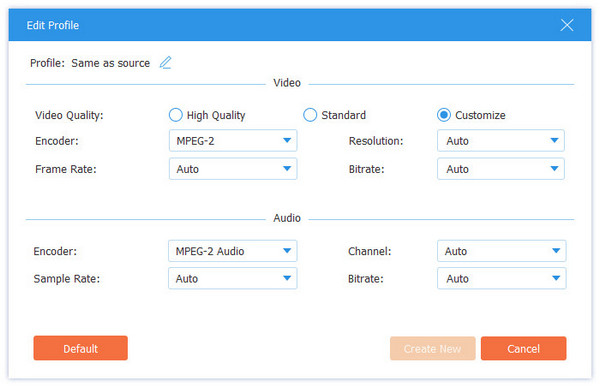Click the 'Video Quality:' label

(x=69, y=115)
